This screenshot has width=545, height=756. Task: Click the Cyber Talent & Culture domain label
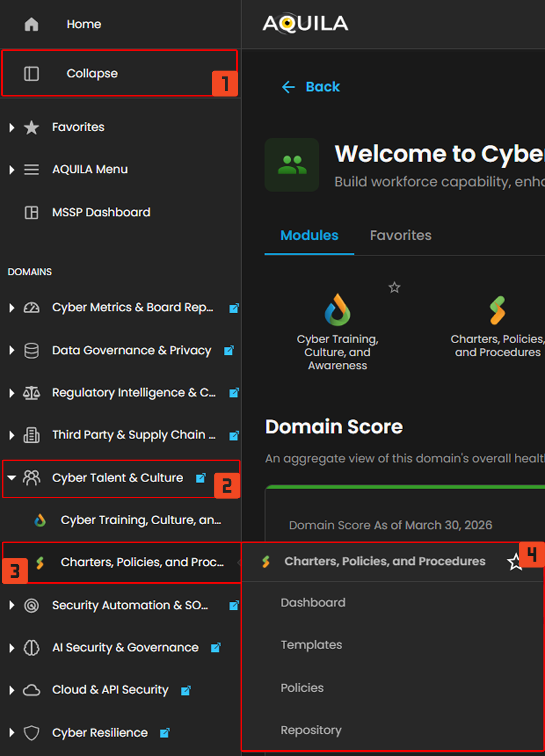point(118,478)
